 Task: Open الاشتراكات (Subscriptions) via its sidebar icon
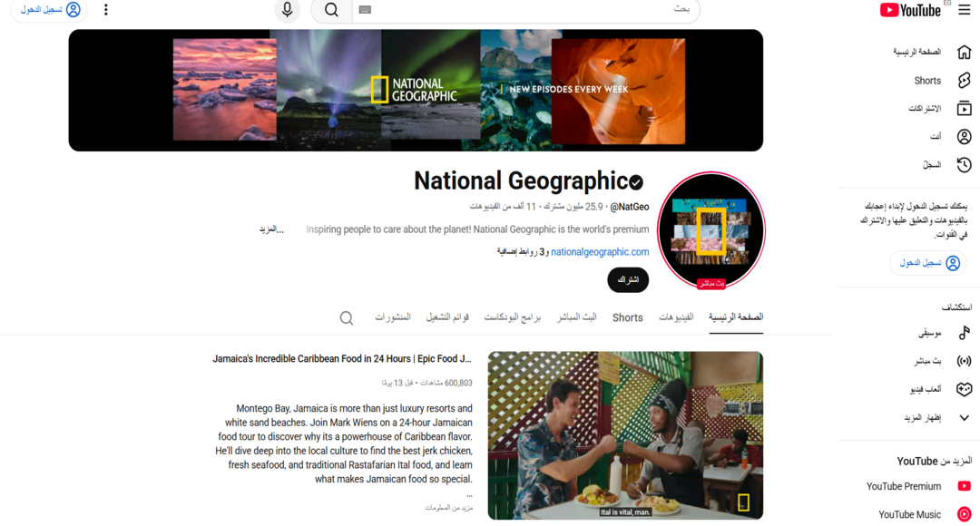click(964, 108)
